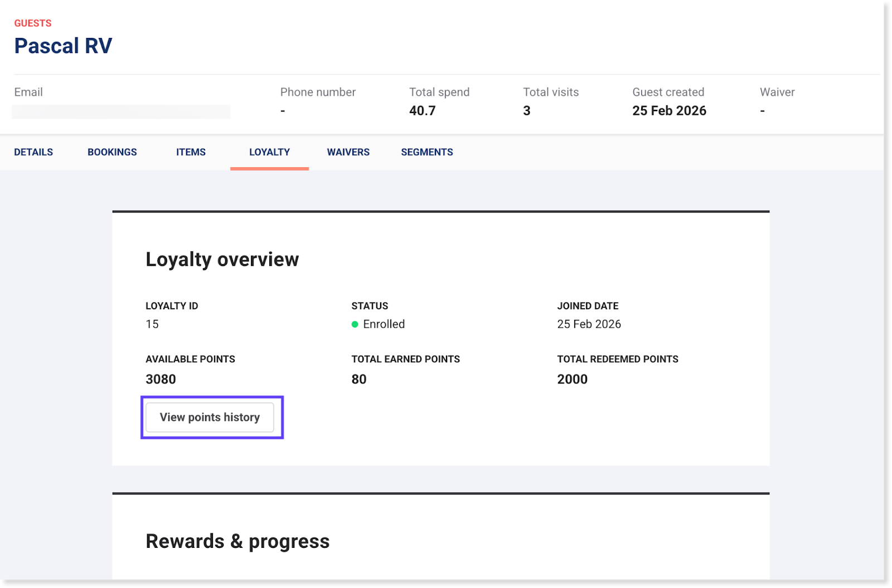Click the Pascal RV guest name heading
892x588 pixels.
pyautogui.click(x=63, y=46)
